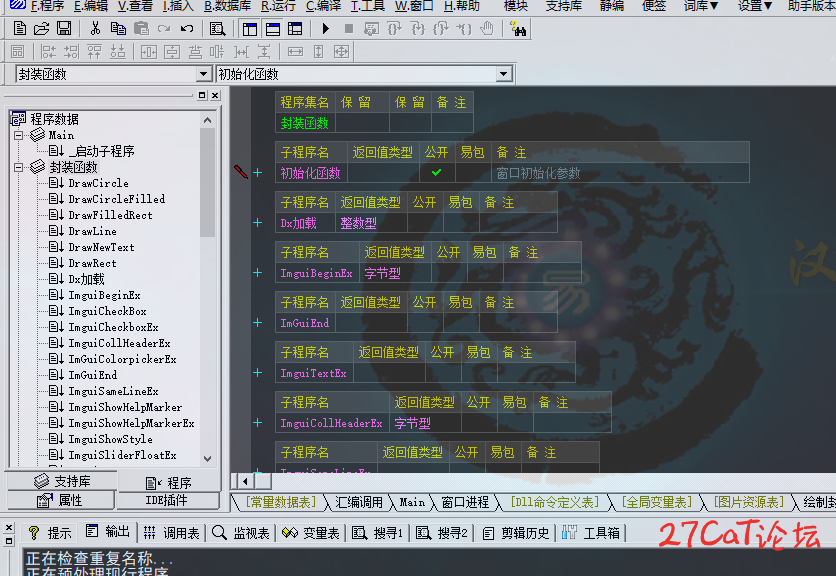The width and height of the screenshot is (836, 576).
Task: Expand the Dx加载 subroutine with plus
Action: (x=258, y=222)
